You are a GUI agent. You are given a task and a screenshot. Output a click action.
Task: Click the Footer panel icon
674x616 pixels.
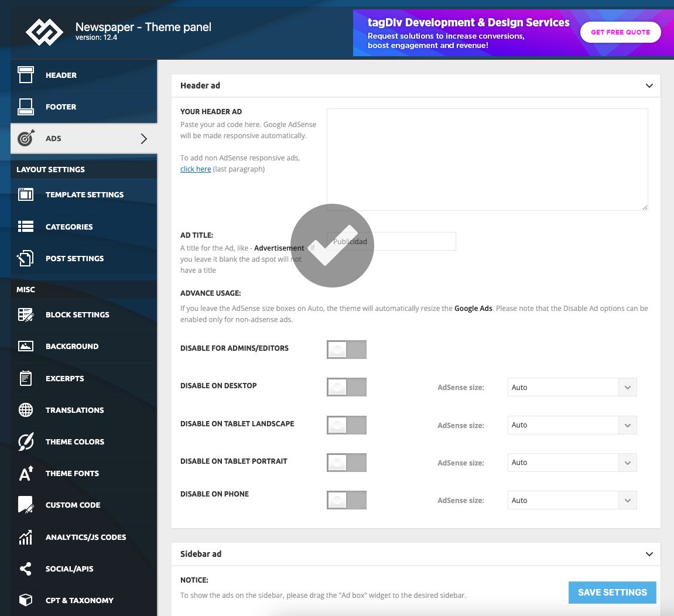[x=26, y=107]
